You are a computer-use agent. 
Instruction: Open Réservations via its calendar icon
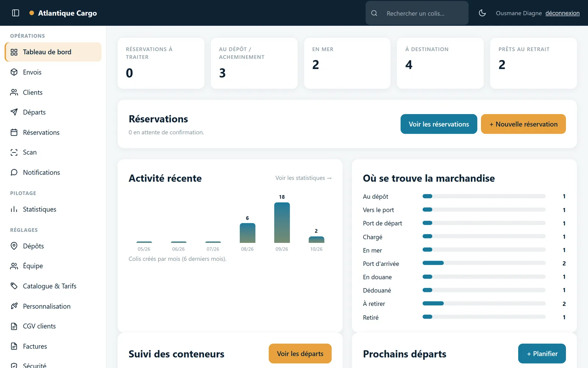[14, 132]
